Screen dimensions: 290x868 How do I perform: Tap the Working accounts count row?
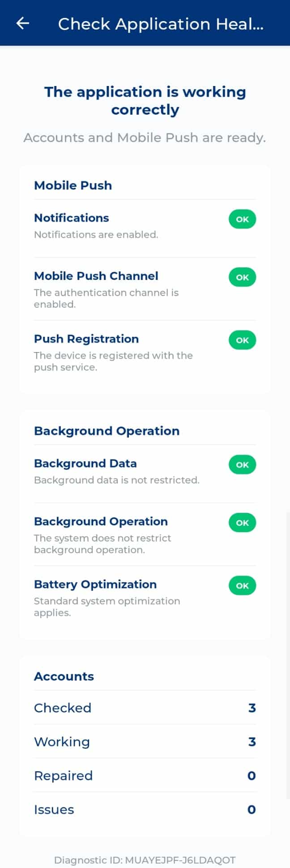coord(145,742)
